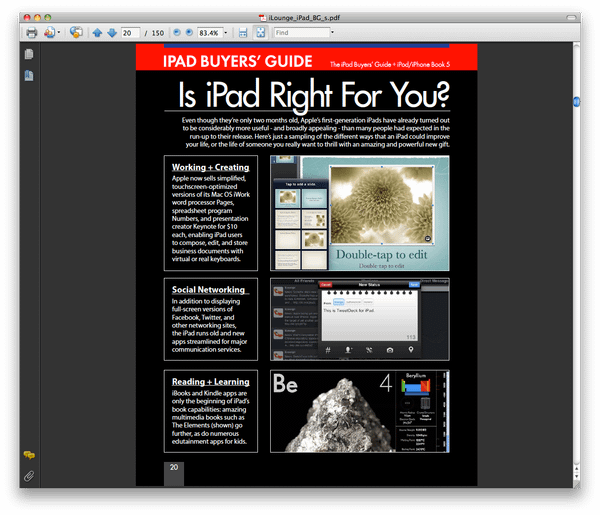
Task: Click the Beryllium Elements app screenshot
Action: coord(360,411)
